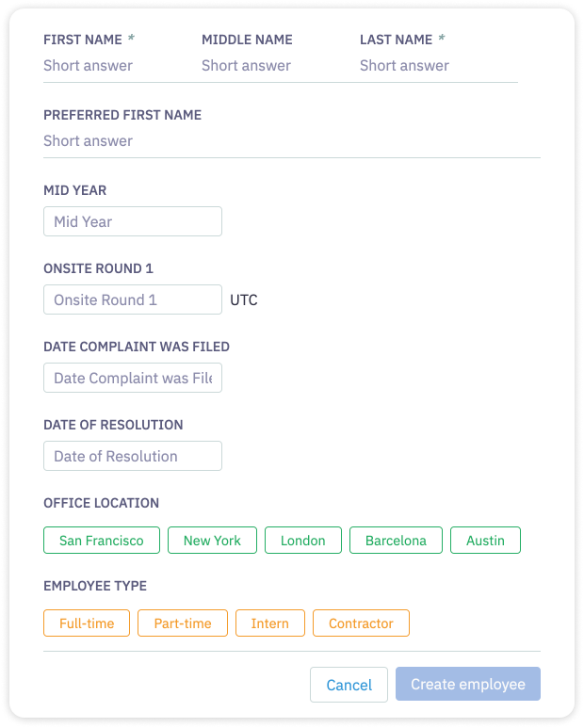Choose Part-time employee type
This screenshot has height=728, width=584.
tap(183, 623)
